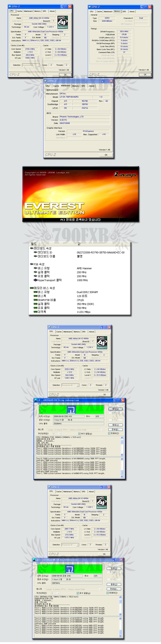The height and width of the screenshot is (644, 161).
Task: Click the 350.0 MHz DRAM Frequency value
Action: point(124,32)
